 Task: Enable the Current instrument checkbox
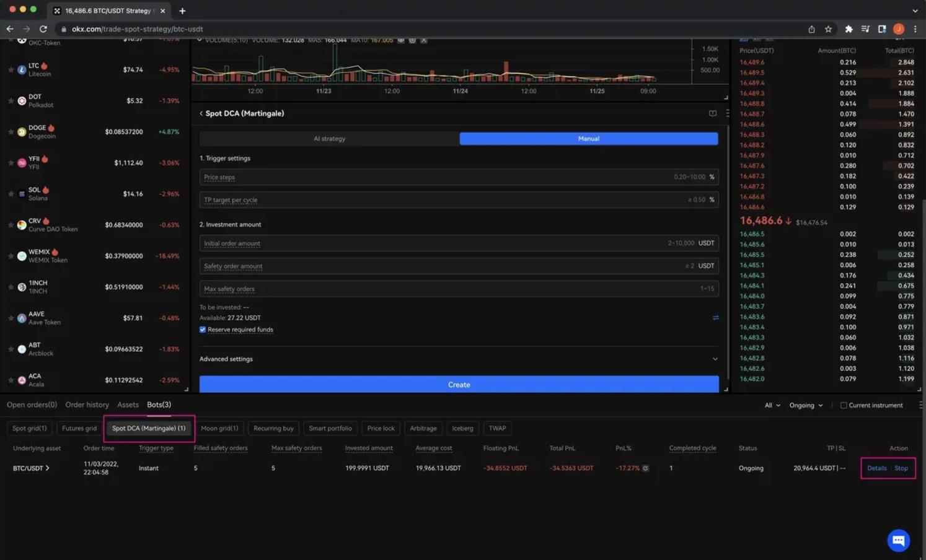[843, 405]
